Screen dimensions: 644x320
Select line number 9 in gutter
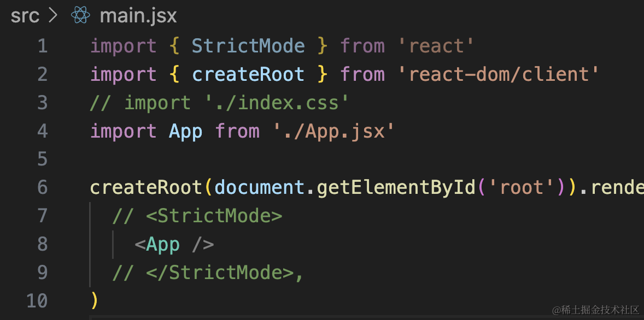pos(43,272)
